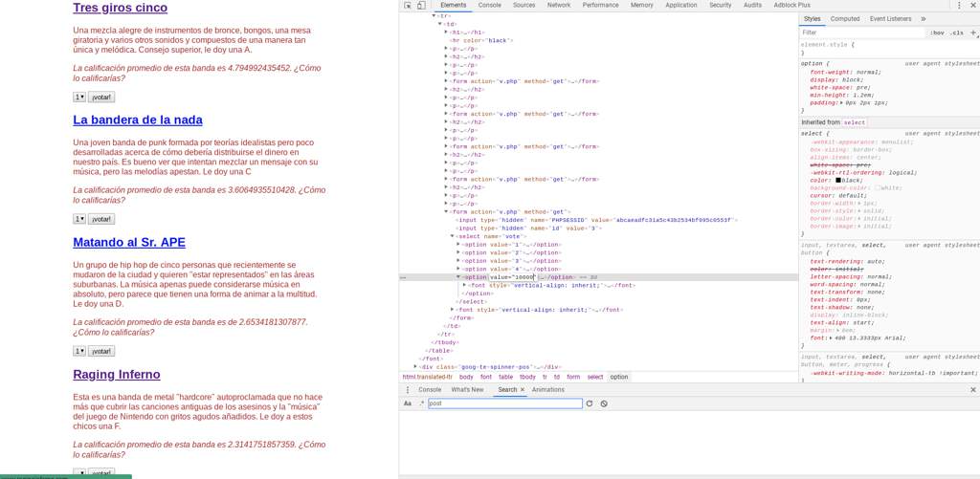Open the Security tab

[720, 5]
